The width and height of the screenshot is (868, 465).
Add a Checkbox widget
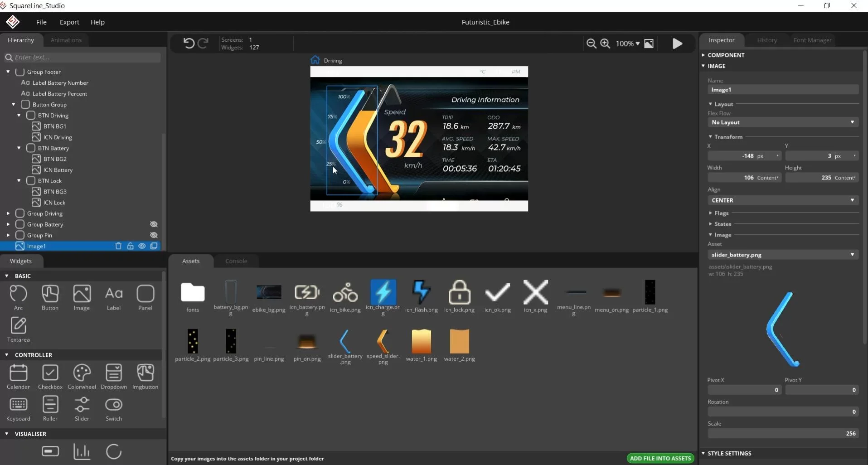(50, 377)
